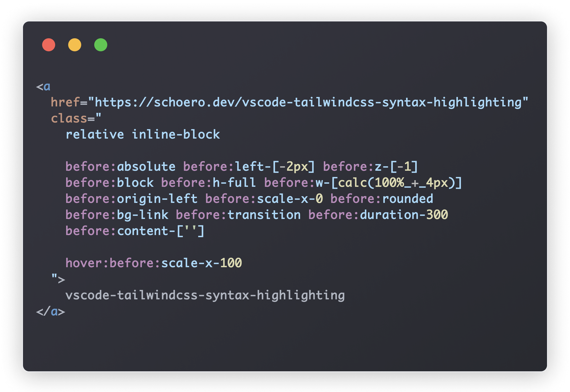The width and height of the screenshot is (570, 392).
Task: Click the before:absolute class
Action: 120,167
